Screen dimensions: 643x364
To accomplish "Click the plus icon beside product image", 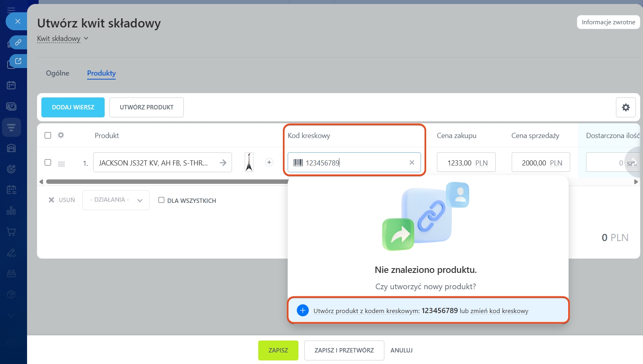I will [269, 162].
